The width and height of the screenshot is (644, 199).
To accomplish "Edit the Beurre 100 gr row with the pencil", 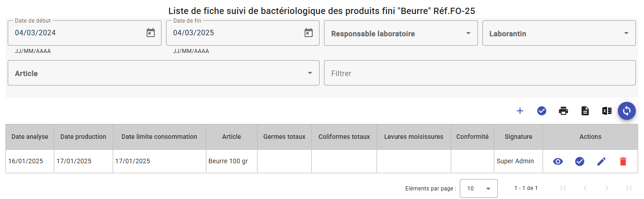I will [601, 161].
